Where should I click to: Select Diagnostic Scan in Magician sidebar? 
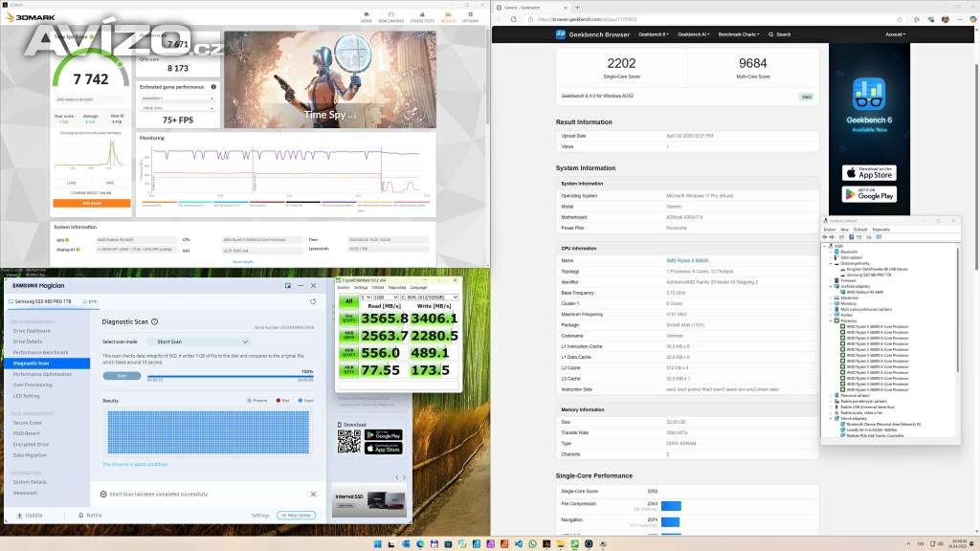coord(48,363)
